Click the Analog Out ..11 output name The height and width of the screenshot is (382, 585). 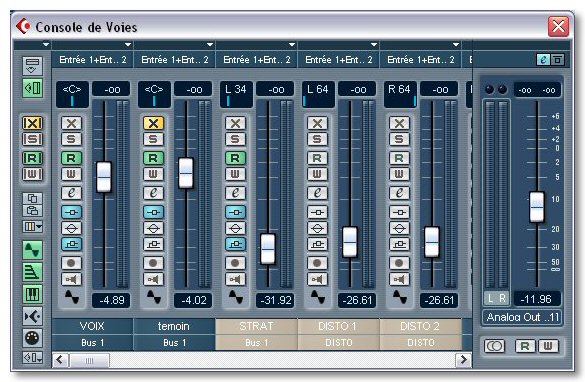click(522, 317)
